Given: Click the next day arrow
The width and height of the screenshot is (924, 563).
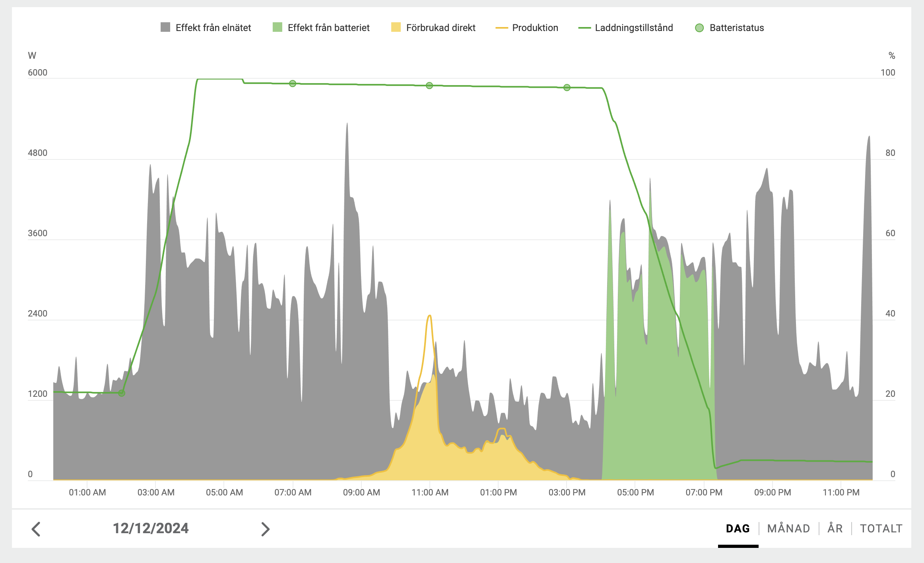Looking at the screenshot, I should tap(265, 529).
